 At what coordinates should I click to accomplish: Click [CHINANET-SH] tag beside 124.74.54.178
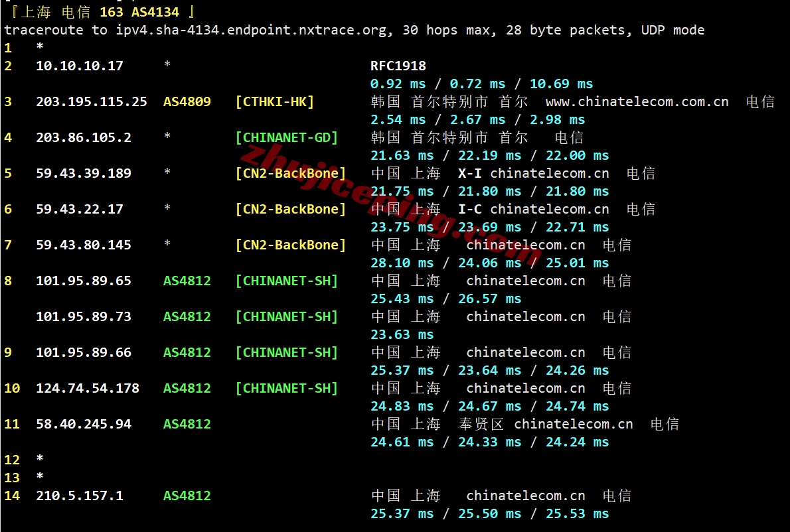pyautogui.click(x=287, y=388)
